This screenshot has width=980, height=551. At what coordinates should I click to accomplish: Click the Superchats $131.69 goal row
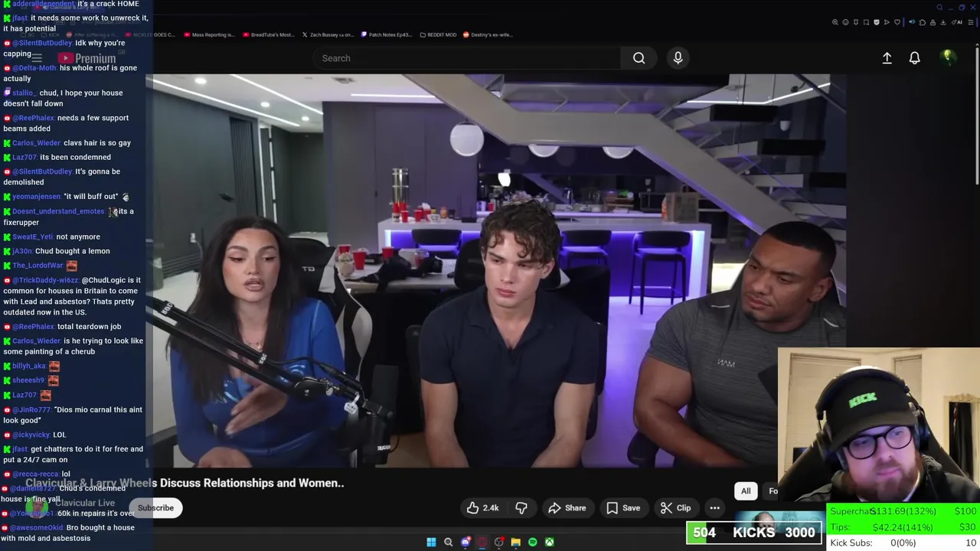click(x=903, y=511)
